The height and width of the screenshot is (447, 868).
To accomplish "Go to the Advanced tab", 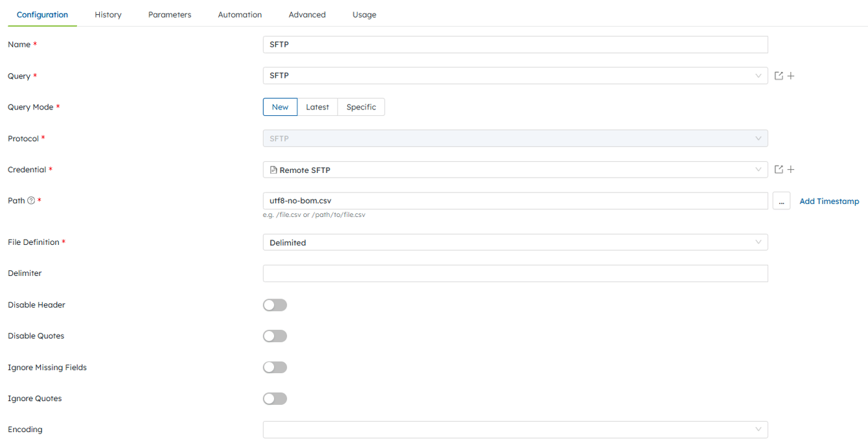I will pos(307,14).
